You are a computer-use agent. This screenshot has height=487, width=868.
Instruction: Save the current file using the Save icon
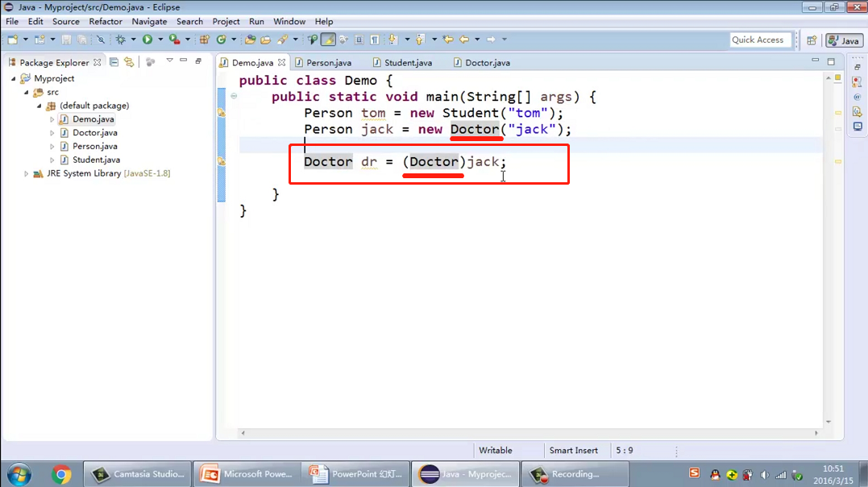pos(66,40)
